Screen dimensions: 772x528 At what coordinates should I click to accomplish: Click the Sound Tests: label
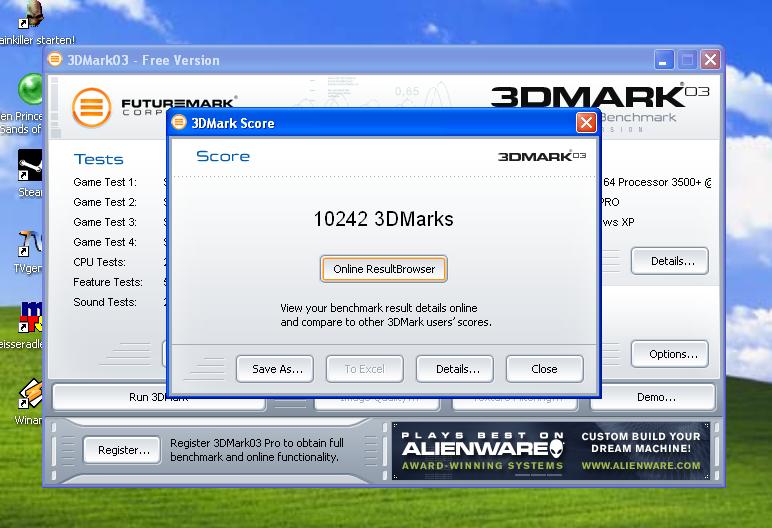[105, 302]
